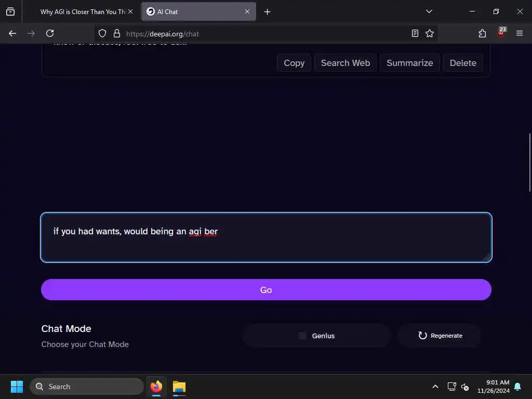The width and height of the screenshot is (532, 399).
Task: Click the Delete button
Action: (463, 63)
